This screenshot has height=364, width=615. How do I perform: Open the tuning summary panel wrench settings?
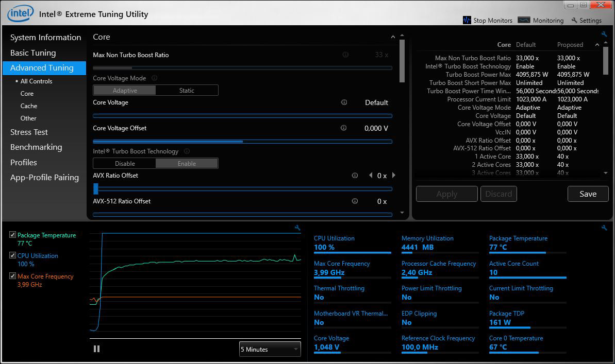(x=604, y=34)
